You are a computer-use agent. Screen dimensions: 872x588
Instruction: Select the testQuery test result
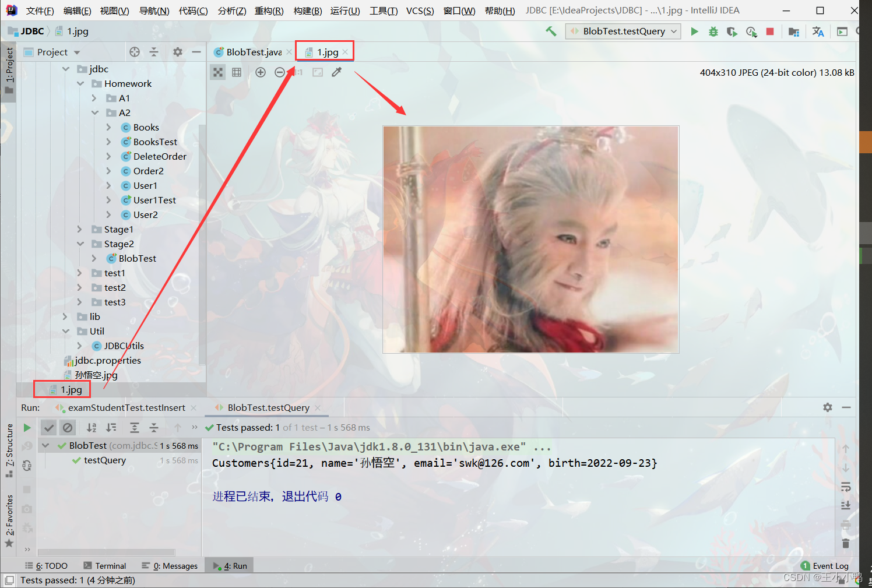[x=105, y=460]
